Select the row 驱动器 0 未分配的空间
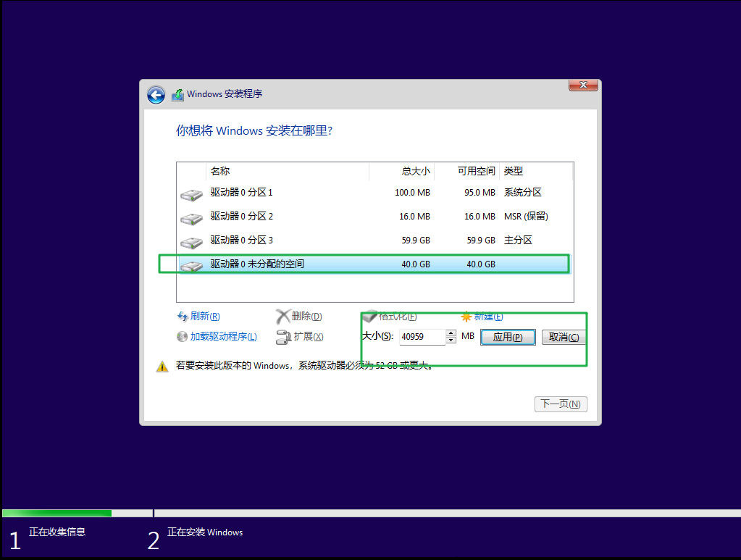This screenshot has height=560, width=741. [x=375, y=264]
